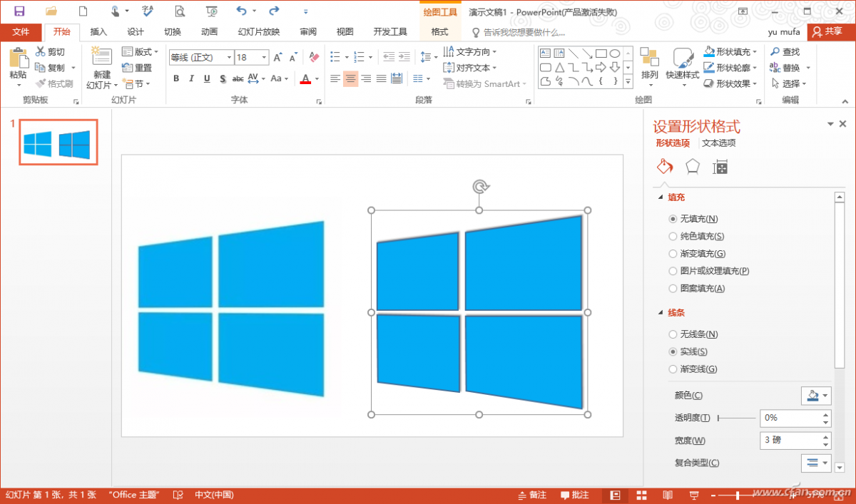Open the line 颜色 color picker
856x504 pixels.
point(816,395)
